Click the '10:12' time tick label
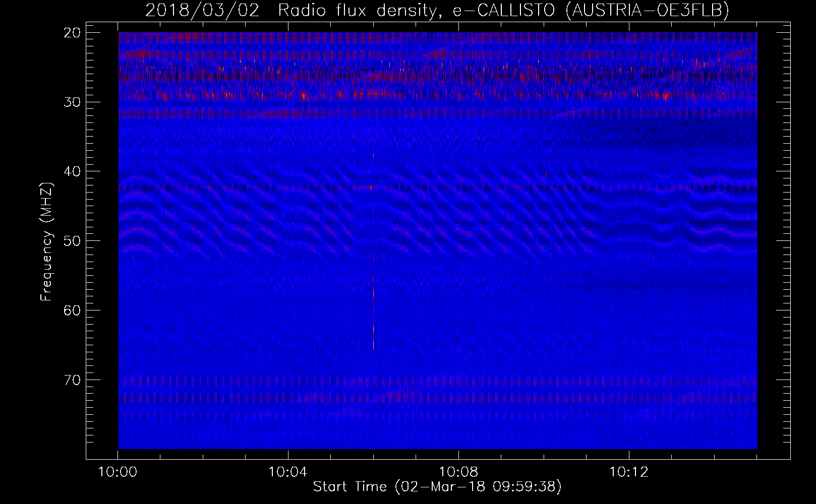This screenshot has width=816, height=504. pos(629,472)
